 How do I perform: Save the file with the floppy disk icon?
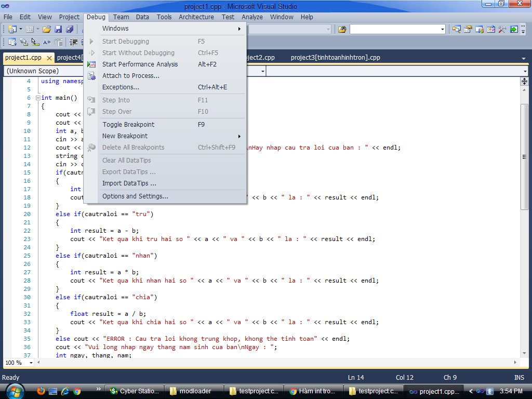tap(58, 29)
